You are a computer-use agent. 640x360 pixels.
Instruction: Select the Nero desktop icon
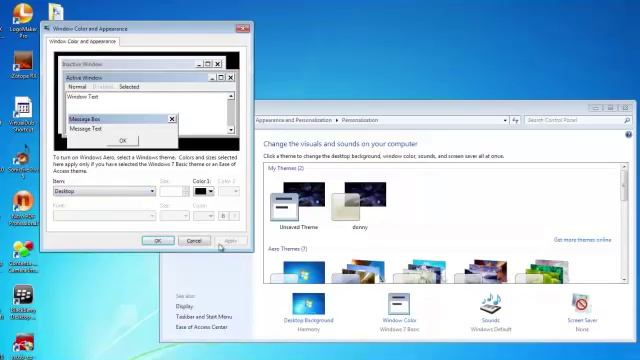pos(23,208)
